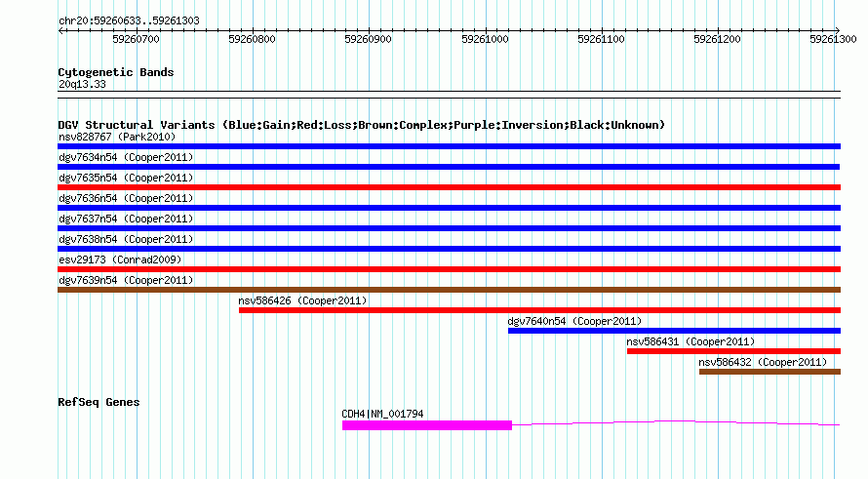Image resolution: width=868 pixels, height=479 pixels.
Task: Click the dgv7639n54 (Cooper2011) label
Action: (126, 280)
